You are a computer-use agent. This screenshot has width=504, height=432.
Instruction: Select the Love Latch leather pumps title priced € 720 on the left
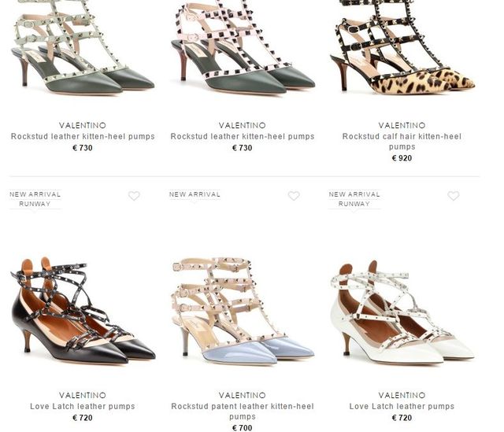click(x=83, y=406)
